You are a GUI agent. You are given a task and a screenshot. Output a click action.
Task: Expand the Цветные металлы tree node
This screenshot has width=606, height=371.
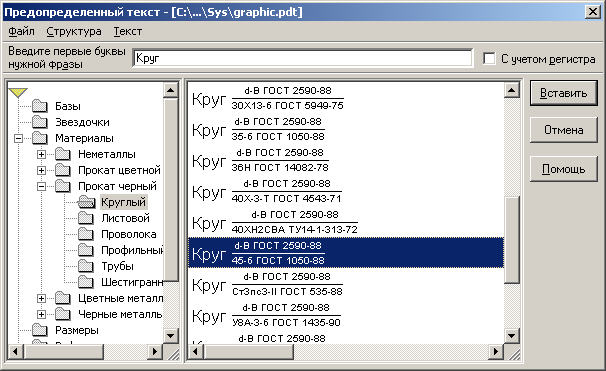(41, 298)
